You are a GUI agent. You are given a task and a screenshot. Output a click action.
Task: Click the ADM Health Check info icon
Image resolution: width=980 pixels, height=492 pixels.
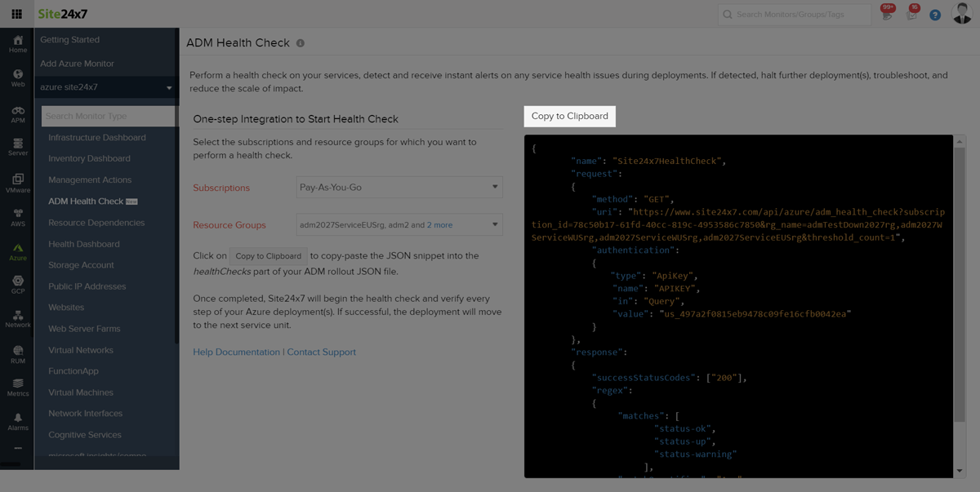301,43
